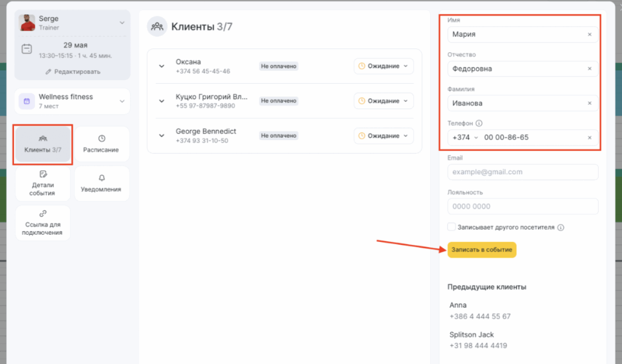Open the Уведомления tab
The width and height of the screenshot is (622, 364).
tap(101, 184)
